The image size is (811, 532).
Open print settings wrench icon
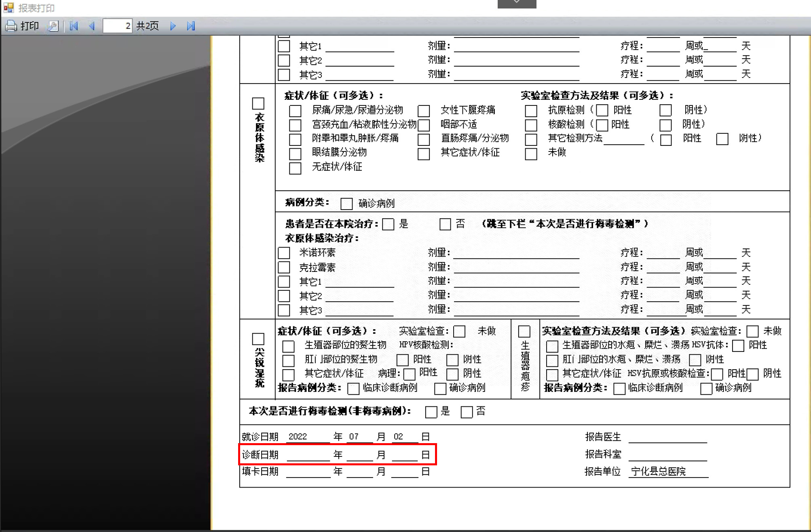tap(53, 26)
